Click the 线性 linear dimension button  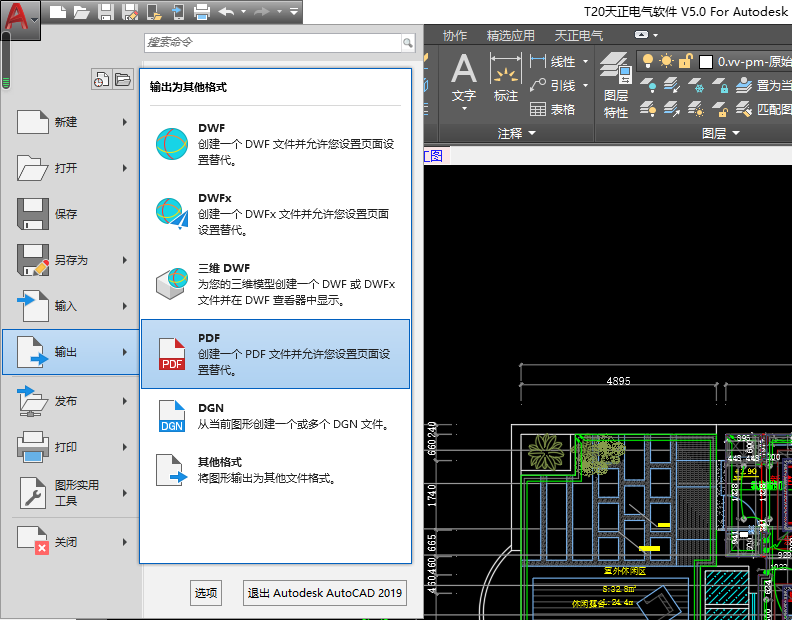tap(553, 62)
